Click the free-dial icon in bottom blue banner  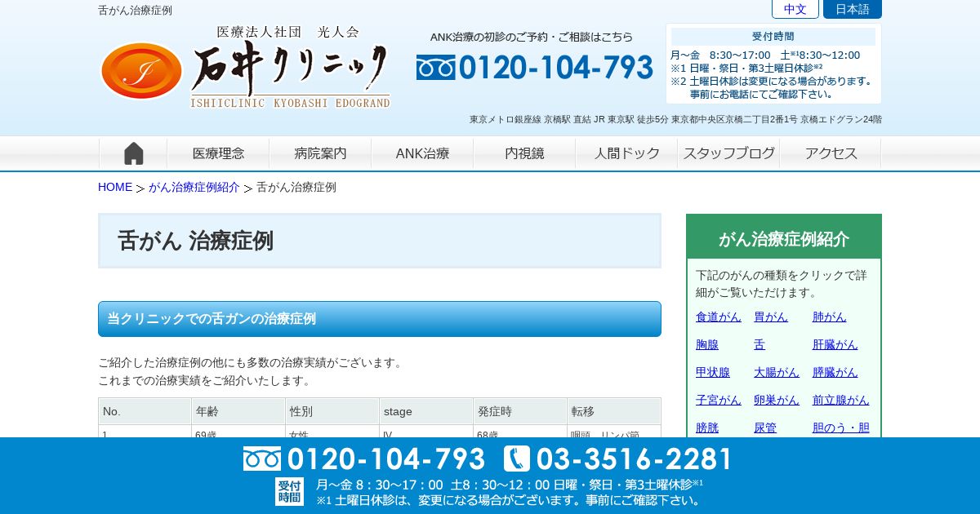(x=261, y=459)
